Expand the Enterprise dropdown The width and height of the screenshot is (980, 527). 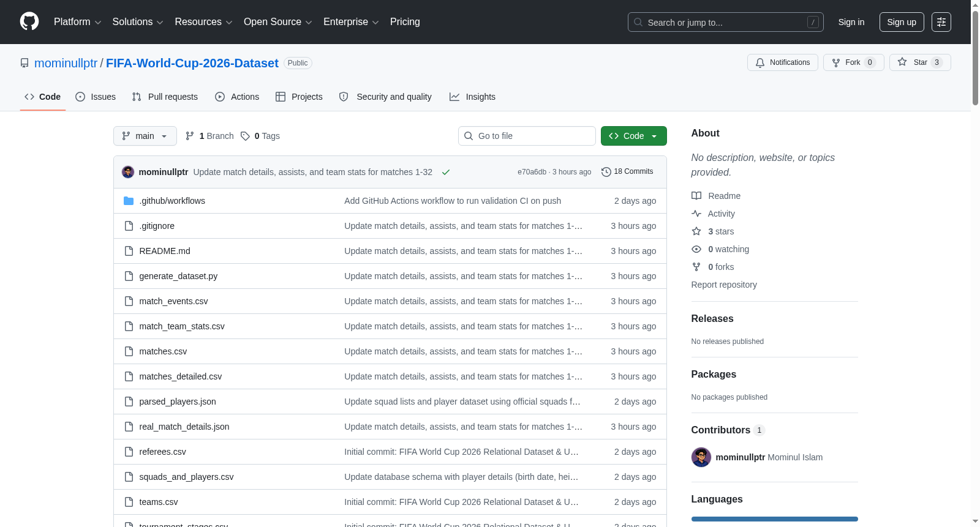[x=351, y=22]
